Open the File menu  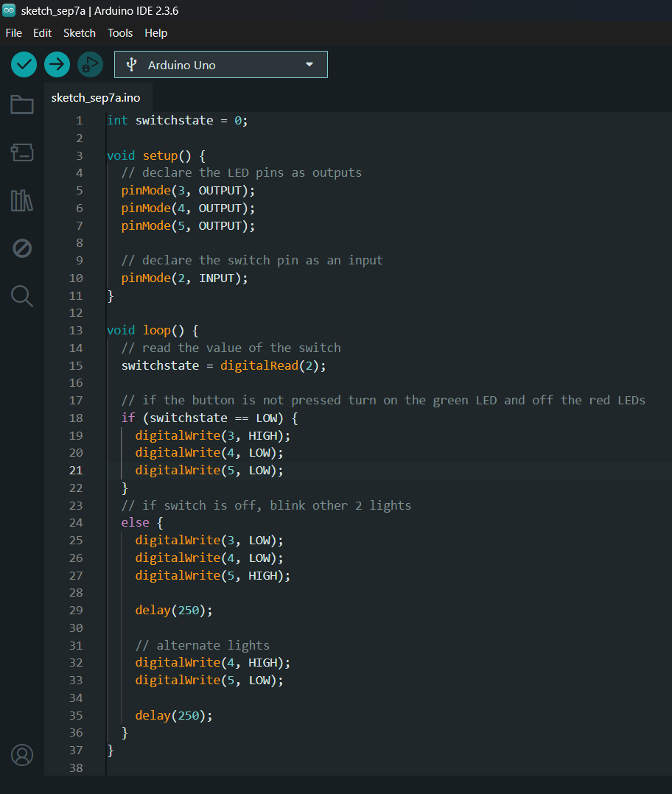click(x=14, y=33)
